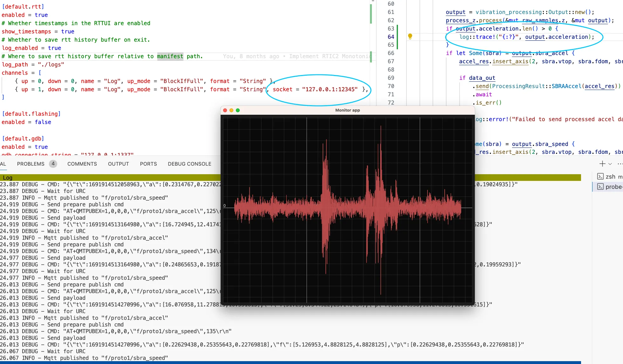Image resolution: width=623 pixels, height=364 pixels.
Task: Click the yellow minimize button on Monitor app
Action: 231,110
